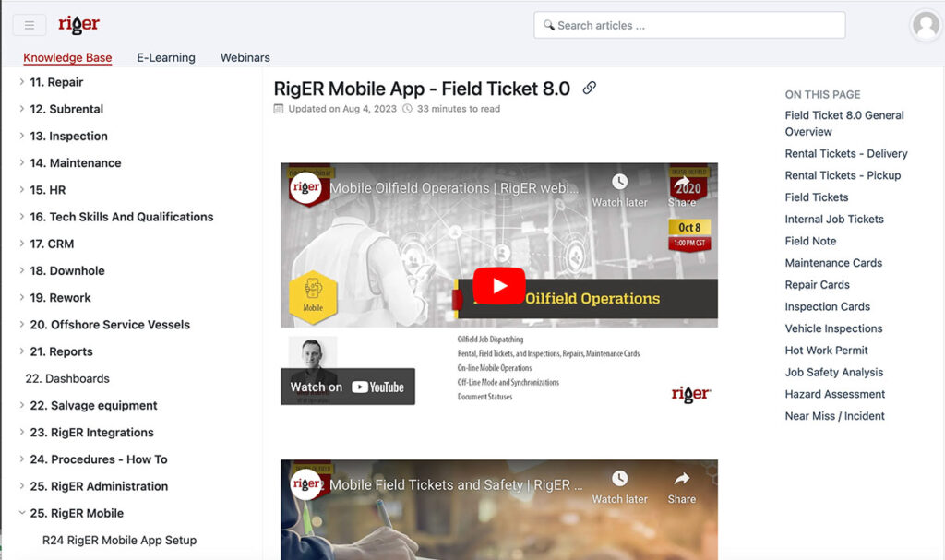945x560 pixels.
Task: Copy article link via chain icon
Action: tap(590, 89)
